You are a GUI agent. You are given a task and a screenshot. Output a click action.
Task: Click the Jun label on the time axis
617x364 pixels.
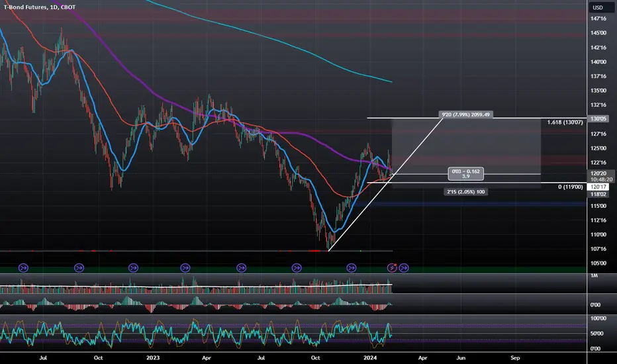point(460,357)
